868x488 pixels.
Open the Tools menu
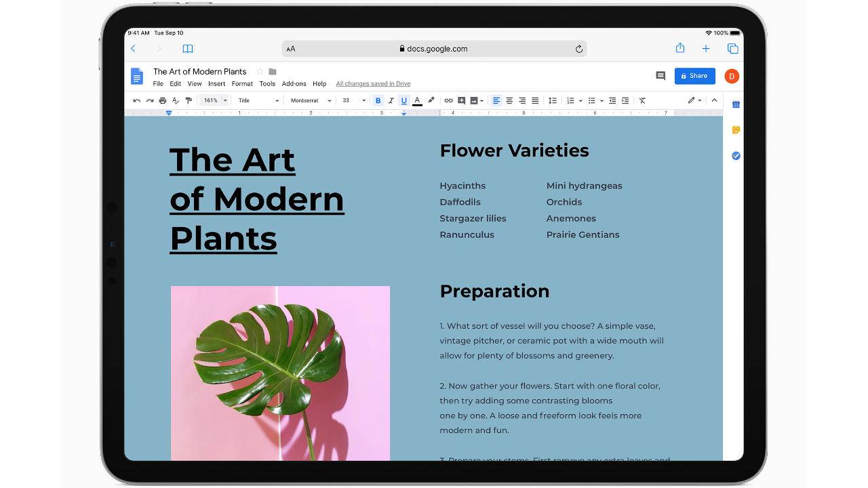pyautogui.click(x=267, y=83)
